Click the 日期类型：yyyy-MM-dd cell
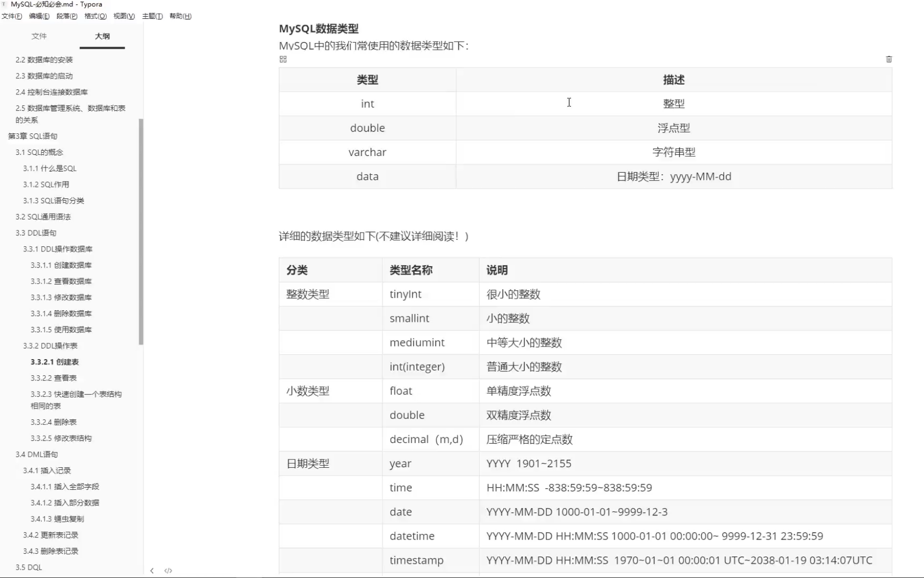 (674, 176)
